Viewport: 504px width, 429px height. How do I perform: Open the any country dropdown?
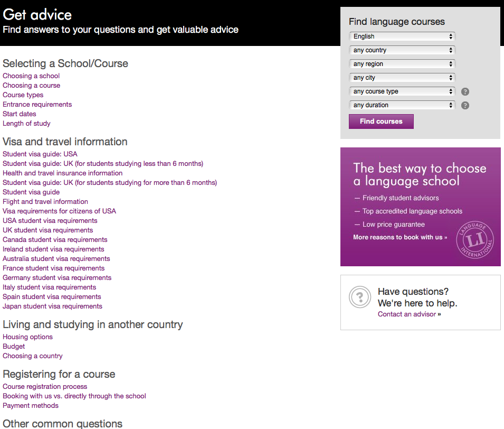coord(402,50)
